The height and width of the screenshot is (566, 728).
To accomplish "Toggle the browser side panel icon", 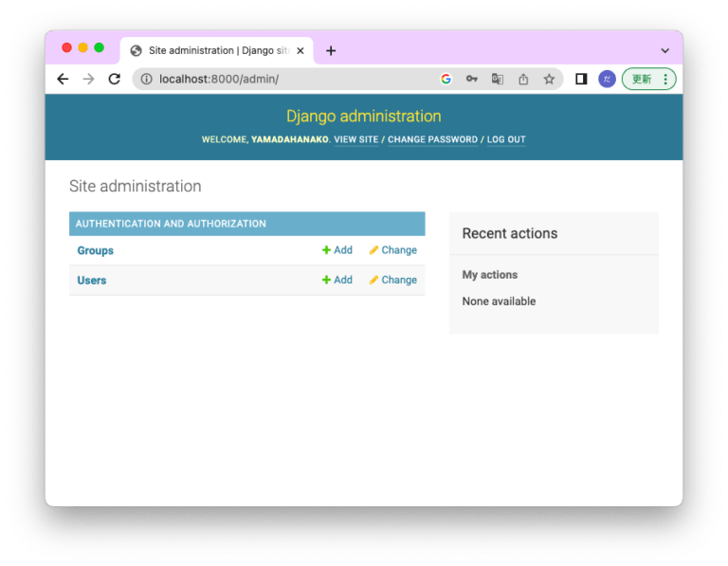I will (581, 80).
